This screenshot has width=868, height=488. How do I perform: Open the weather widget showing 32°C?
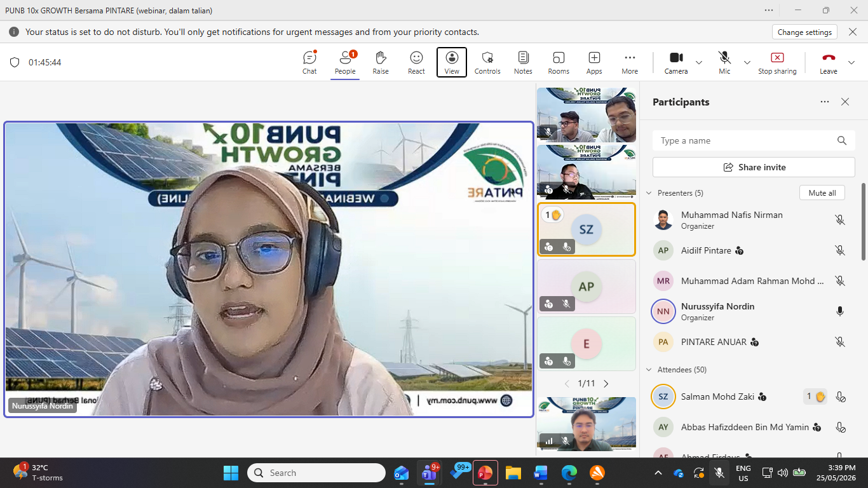38,473
